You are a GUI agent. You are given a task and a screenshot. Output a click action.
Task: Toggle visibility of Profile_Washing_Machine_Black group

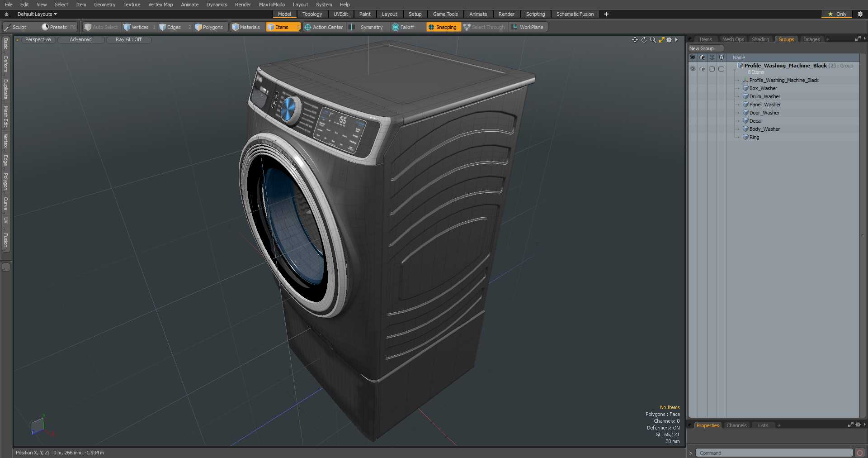[x=693, y=69]
